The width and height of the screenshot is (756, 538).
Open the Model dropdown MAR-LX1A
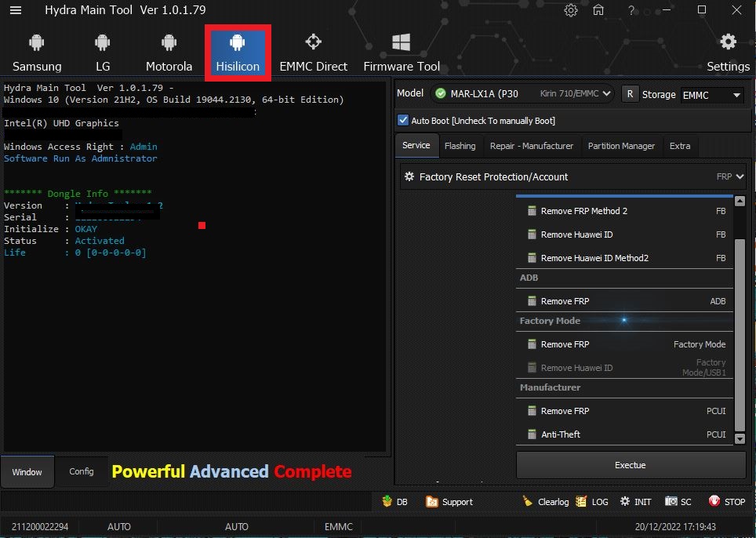click(x=522, y=93)
